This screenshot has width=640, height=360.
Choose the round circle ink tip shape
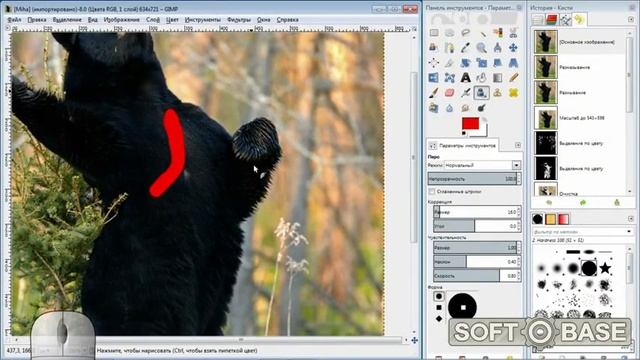pyautogui.click(x=439, y=296)
